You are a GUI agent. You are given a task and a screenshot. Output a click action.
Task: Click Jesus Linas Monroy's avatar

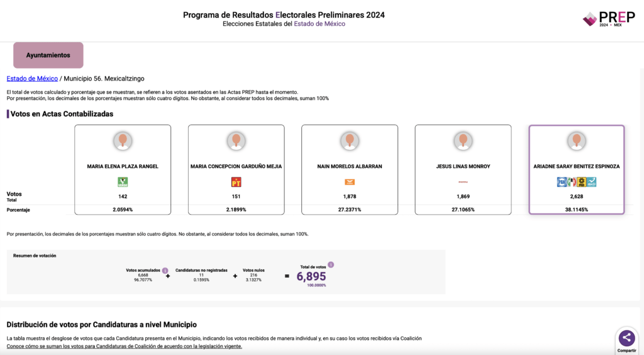click(463, 141)
